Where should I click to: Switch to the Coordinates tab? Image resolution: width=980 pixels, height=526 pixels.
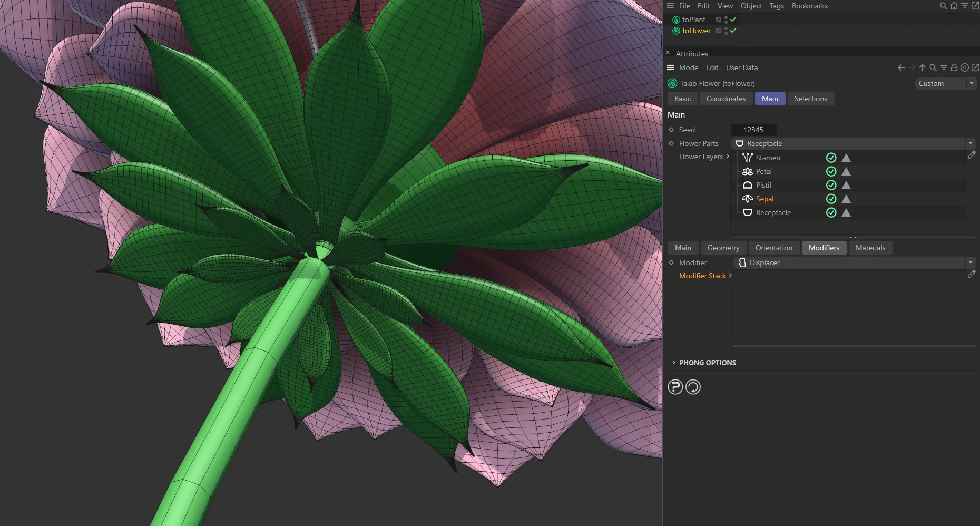(x=726, y=99)
